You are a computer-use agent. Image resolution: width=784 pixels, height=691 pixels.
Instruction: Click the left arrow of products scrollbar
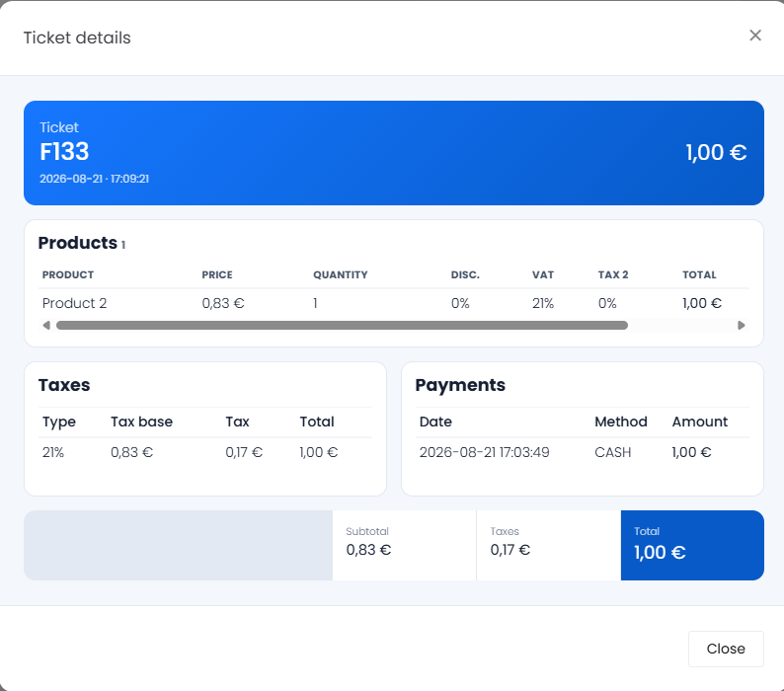coord(46,326)
